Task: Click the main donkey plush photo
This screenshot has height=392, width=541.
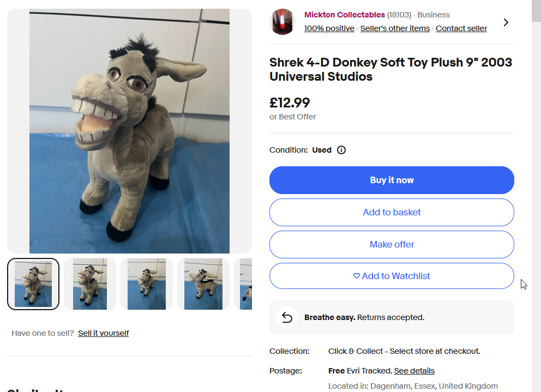Action: [x=129, y=131]
